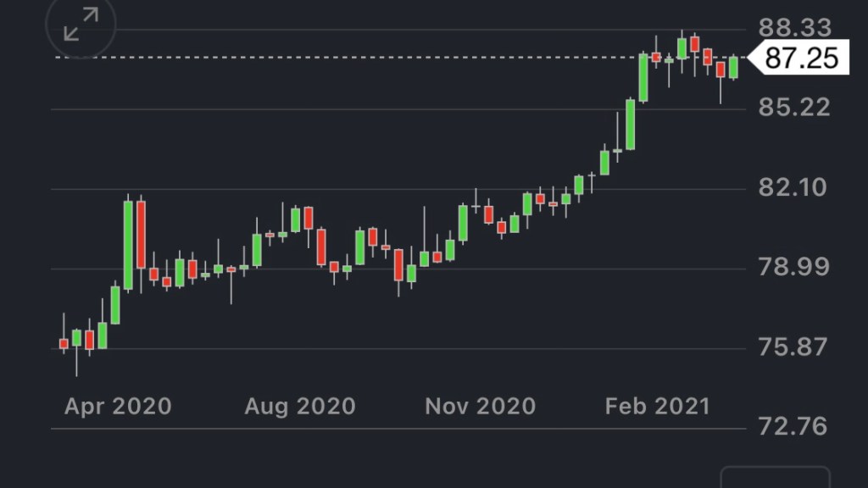This screenshot has height=488, width=868.
Task: Select the Apr 2020 date label
Action: [118, 407]
